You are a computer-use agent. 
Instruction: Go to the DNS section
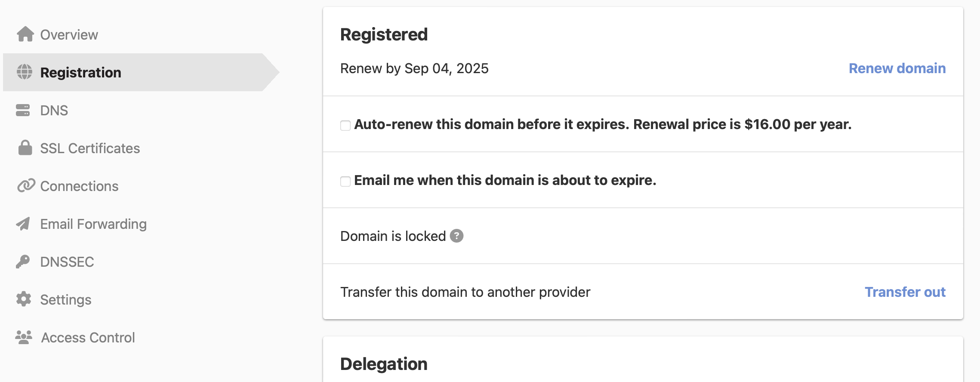(x=54, y=111)
